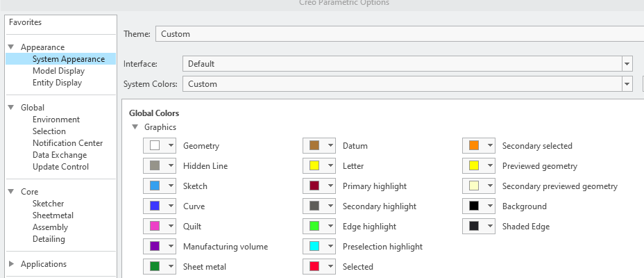Open the Hidden Line color dropdown

coord(170,166)
